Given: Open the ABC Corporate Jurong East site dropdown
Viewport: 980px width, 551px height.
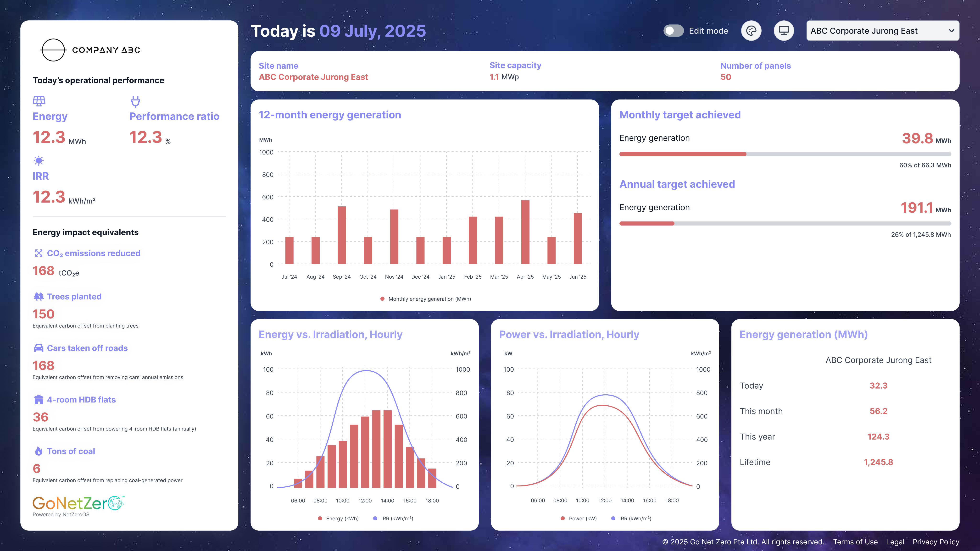Looking at the screenshot, I should pyautogui.click(x=875, y=31).
